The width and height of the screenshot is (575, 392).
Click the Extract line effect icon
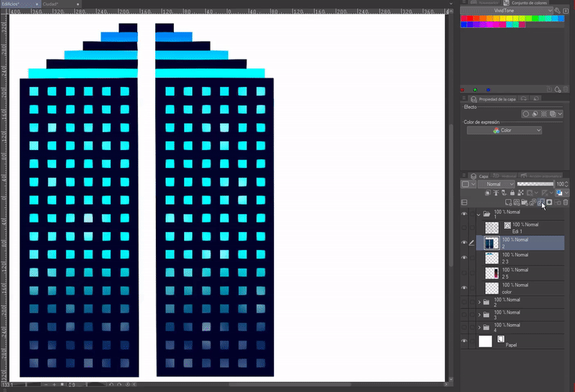click(x=535, y=114)
